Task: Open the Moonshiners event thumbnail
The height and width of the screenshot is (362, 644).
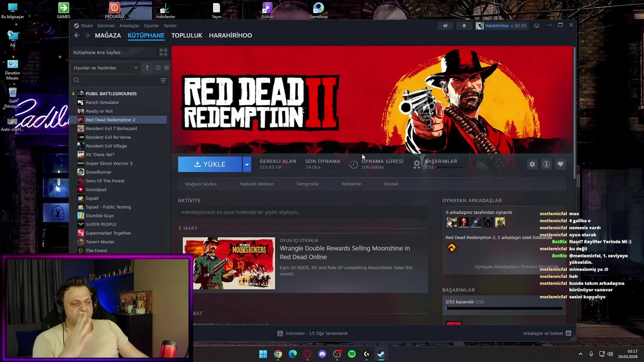Action: click(x=229, y=263)
